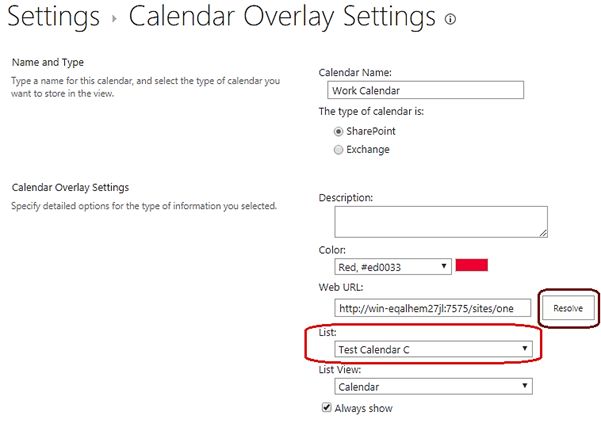Click the red color preview swatch
Viewport: 601px width, 427px height.
pos(472,265)
